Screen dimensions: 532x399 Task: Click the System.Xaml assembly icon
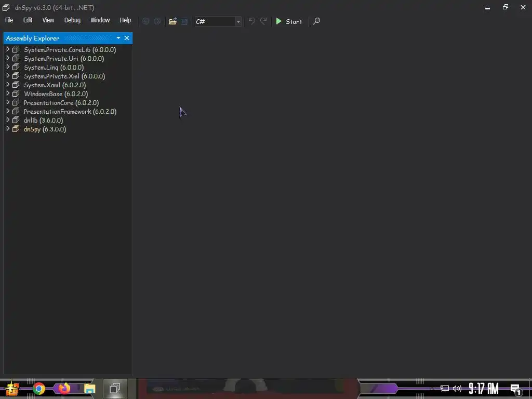16,85
